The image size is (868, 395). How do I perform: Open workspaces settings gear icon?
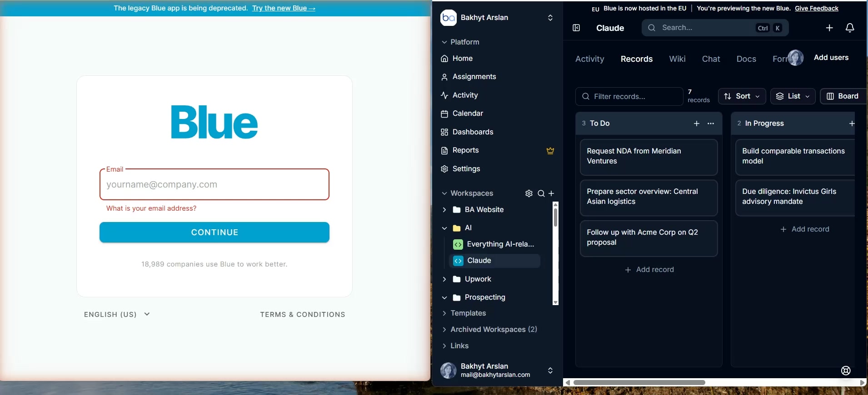coord(529,193)
